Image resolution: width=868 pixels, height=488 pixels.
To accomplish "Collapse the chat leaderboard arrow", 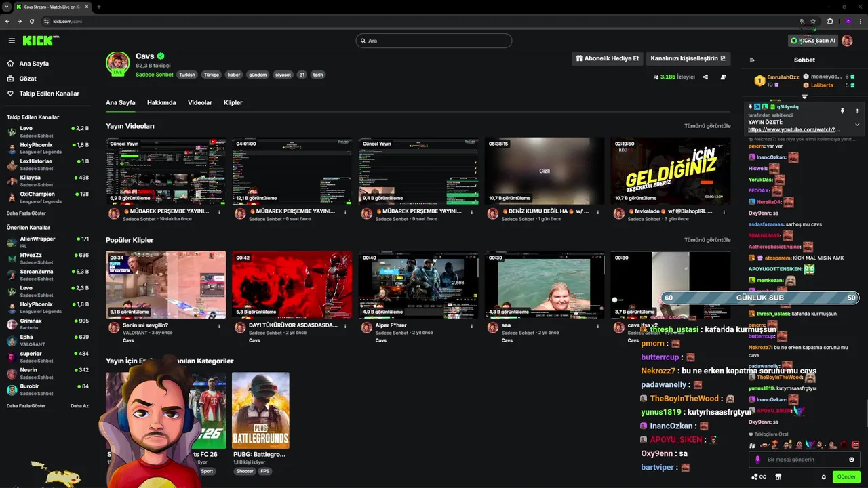I will coord(804,96).
